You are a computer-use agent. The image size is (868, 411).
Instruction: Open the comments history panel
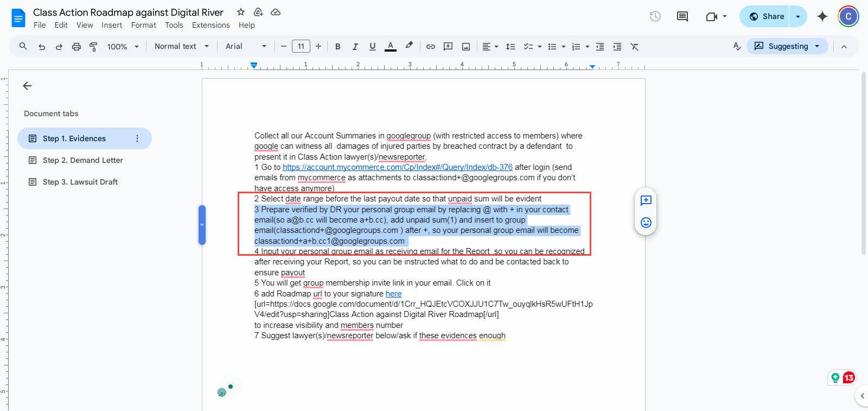pyautogui.click(x=682, y=16)
